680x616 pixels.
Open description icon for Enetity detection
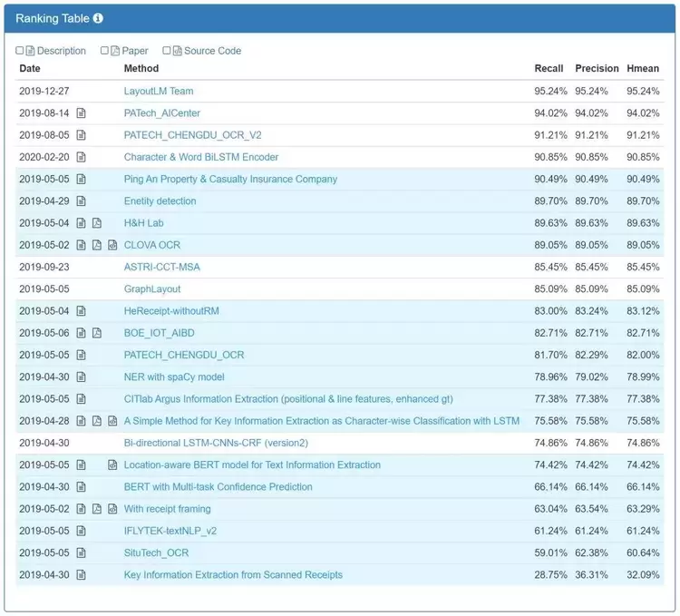(82, 201)
